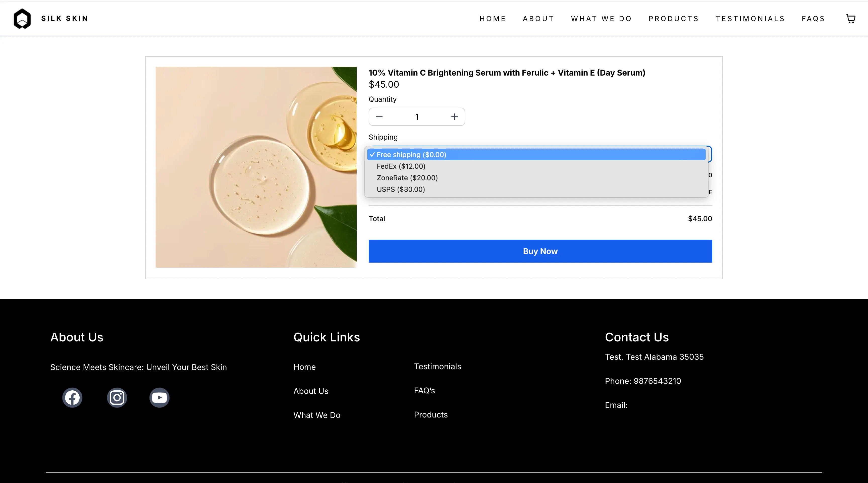The width and height of the screenshot is (868, 483).
Task: Open the shopping cart icon
Action: (x=850, y=19)
